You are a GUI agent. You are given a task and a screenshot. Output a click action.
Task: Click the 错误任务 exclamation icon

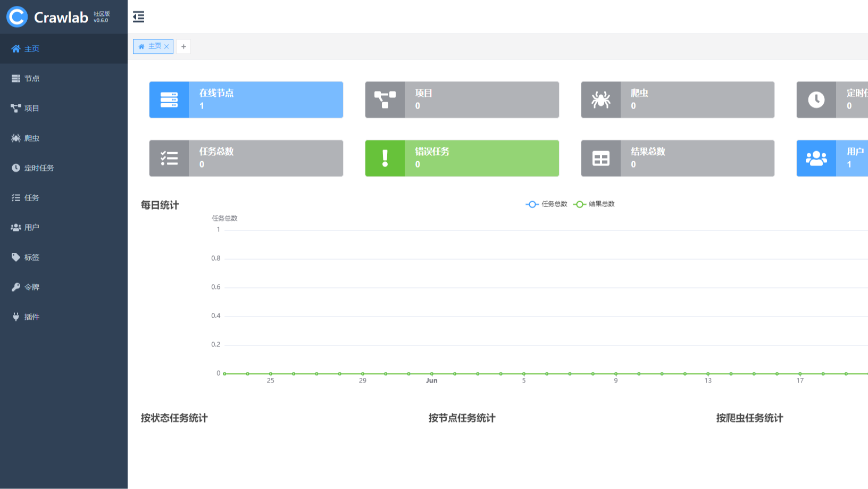tap(385, 158)
